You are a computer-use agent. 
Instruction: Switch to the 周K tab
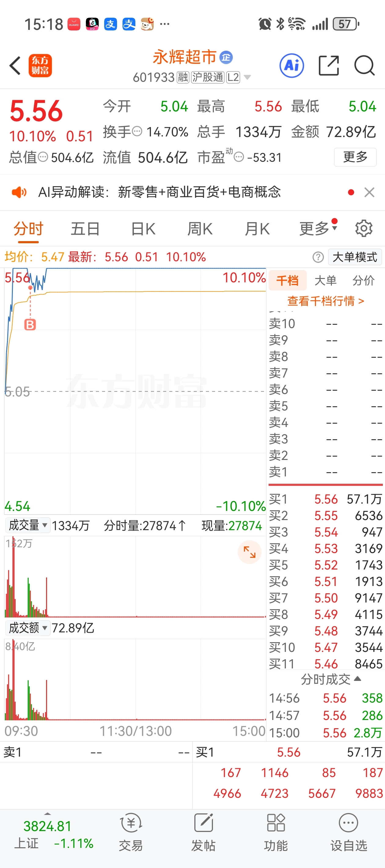coord(200,229)
